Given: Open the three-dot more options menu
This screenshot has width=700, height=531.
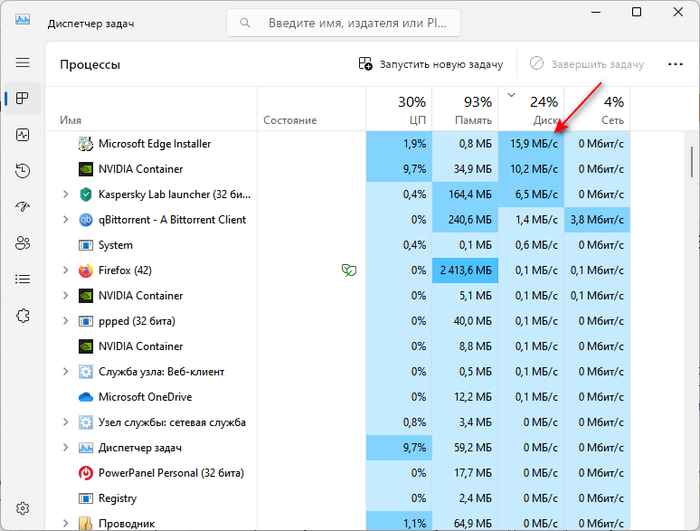Looking at the screenshot, I should (655, 64).
